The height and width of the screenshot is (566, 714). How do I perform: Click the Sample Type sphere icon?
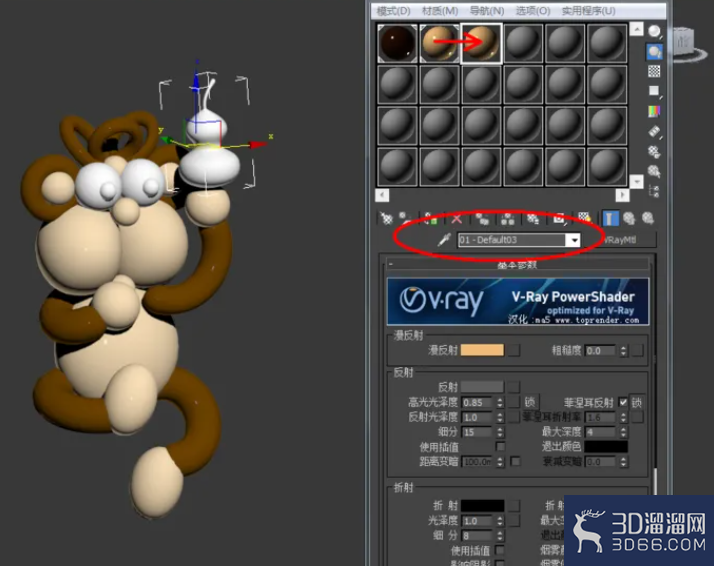[x=654, y=31]
